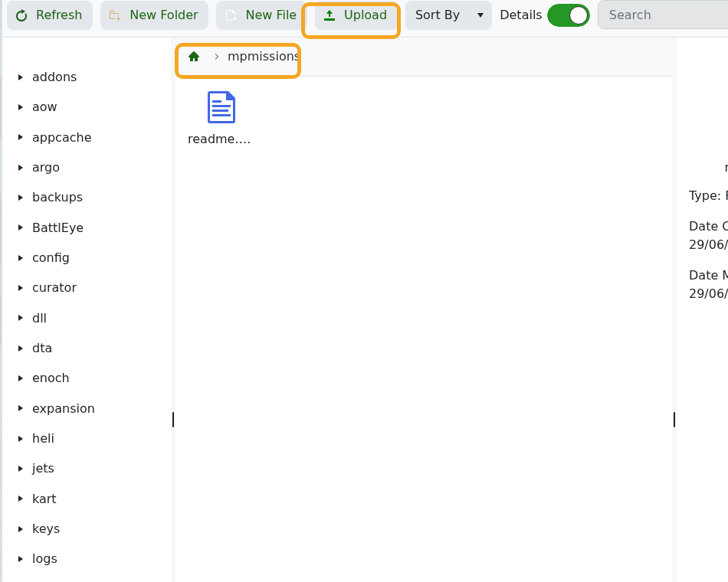The width and height of the screenshot is (728, 582).
Task: Select enoch folder in tree
Action: pos(51,378)
